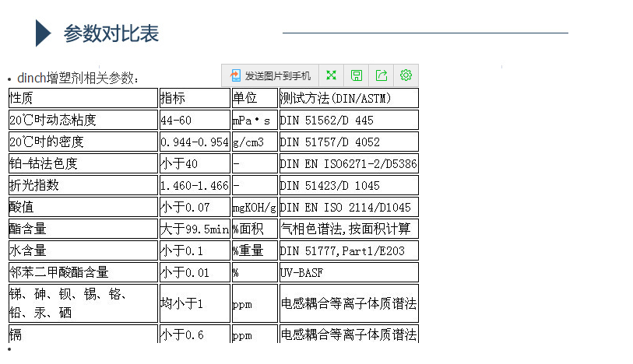Click the 发送图片到手机 button label

277,76
